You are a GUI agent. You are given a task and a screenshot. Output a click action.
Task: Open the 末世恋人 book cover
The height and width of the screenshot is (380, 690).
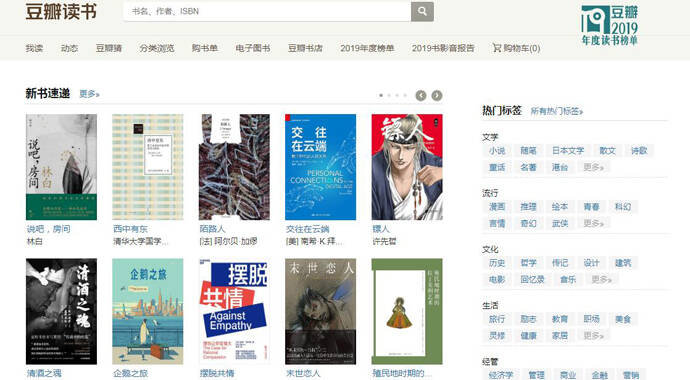[x=320, y=311]
